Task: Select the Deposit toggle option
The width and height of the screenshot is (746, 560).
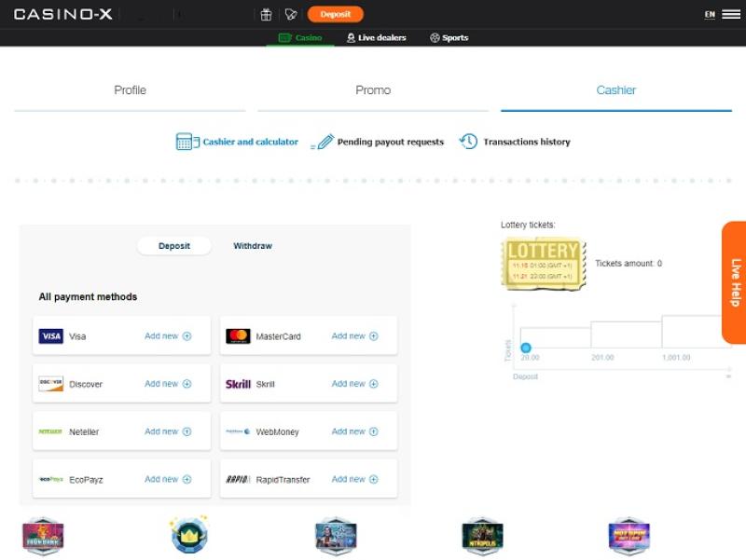Action: 174,246
